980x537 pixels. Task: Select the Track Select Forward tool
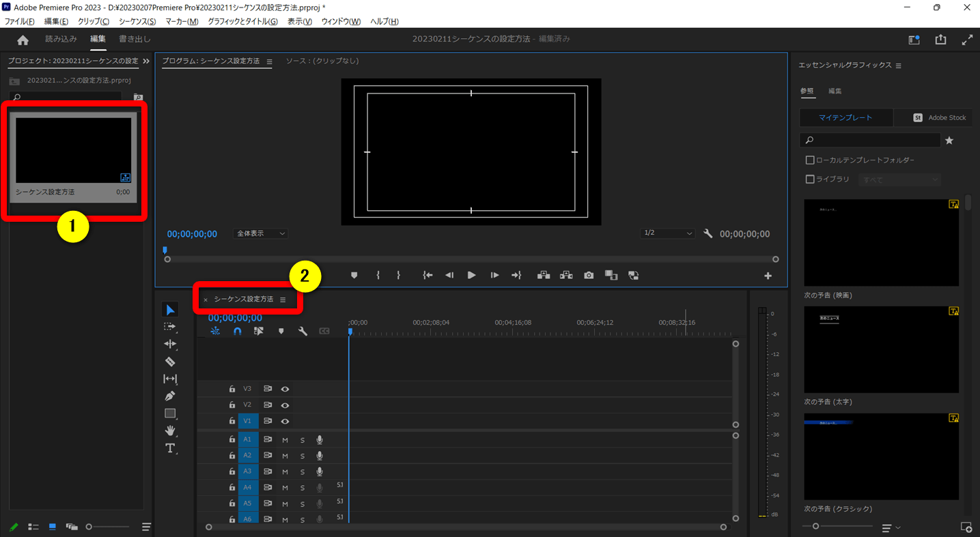[x=171, y=327]
